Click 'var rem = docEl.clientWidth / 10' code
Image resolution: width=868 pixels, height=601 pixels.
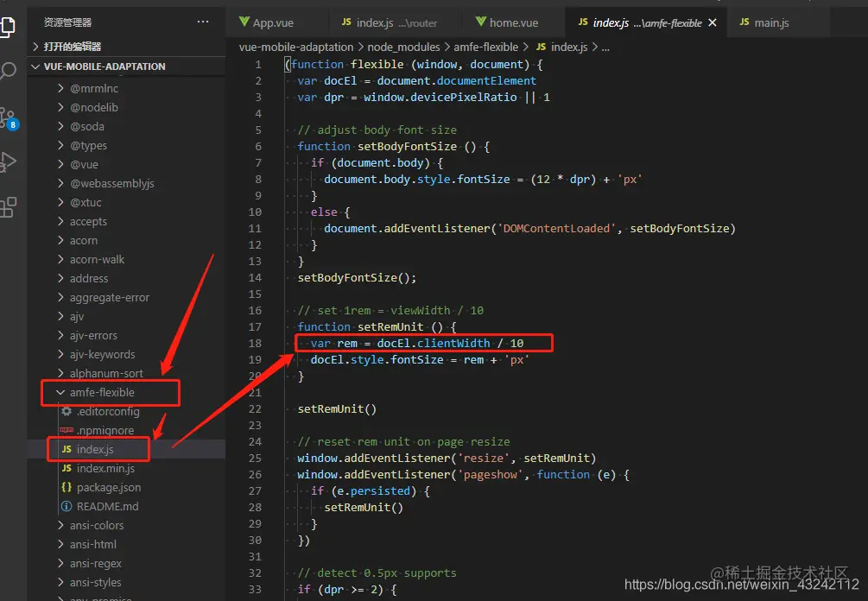click(417, 343)
